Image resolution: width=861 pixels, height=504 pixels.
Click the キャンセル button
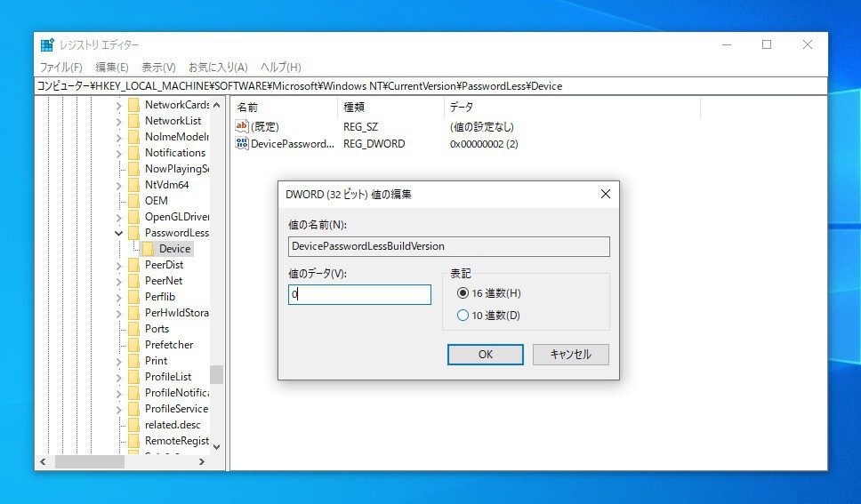coord(570,354)
